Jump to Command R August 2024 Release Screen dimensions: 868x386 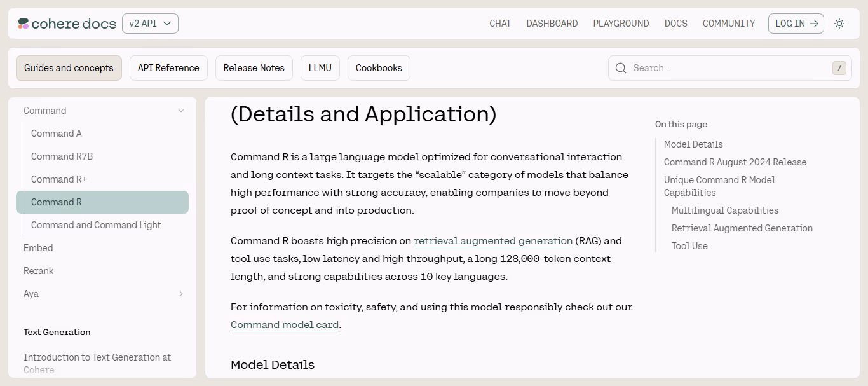pos(735,162)
